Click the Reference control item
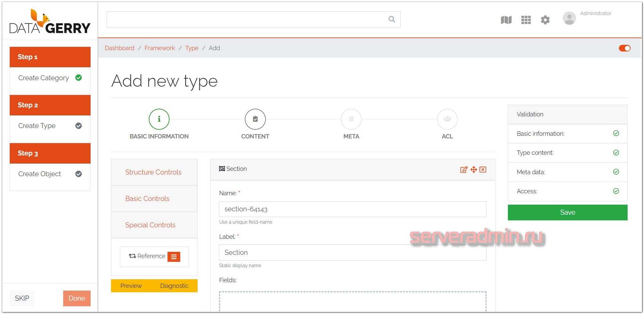The image size is (644, 314). (x=154, y=256)
